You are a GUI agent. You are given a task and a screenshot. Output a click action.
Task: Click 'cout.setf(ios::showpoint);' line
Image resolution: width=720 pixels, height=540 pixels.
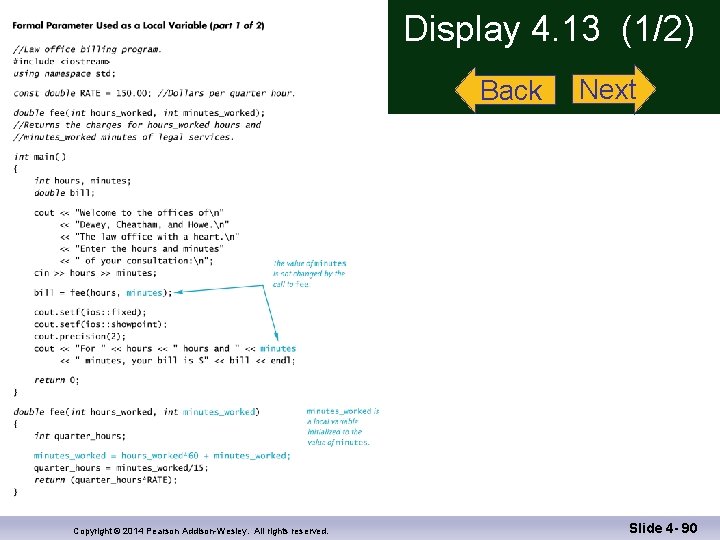(x=101, y=324)
